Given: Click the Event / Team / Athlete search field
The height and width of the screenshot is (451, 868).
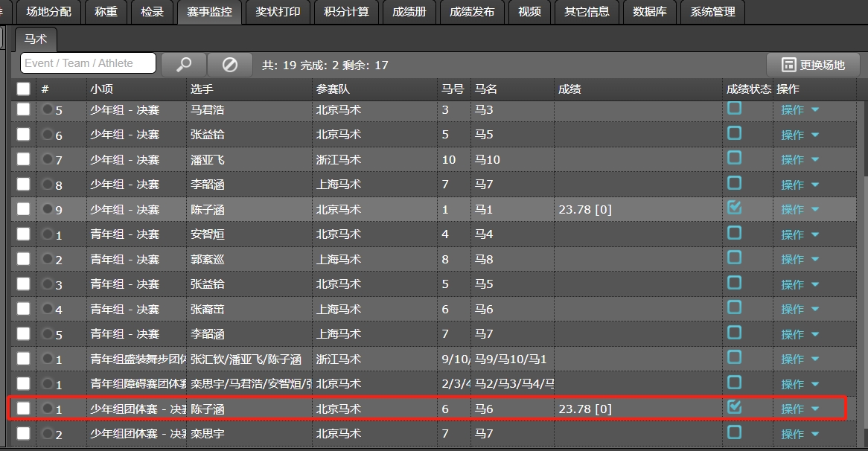Looking at the screenshot, I should [88, 63].
